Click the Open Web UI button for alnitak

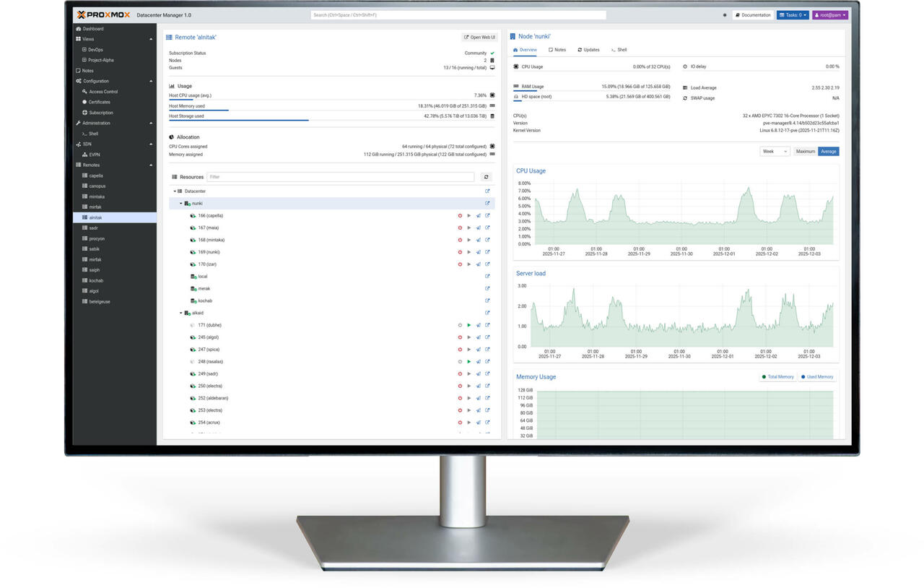click(x=479, y=36)
